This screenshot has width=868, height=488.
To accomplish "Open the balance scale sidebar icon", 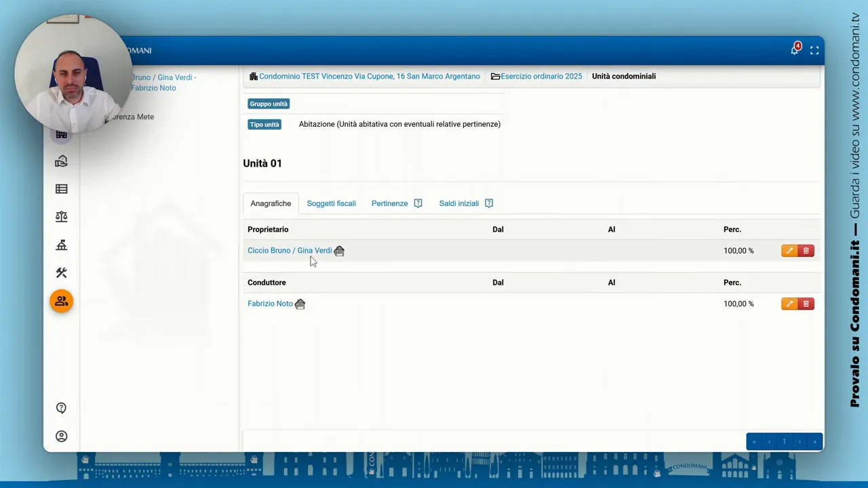I will pyautogui.click(x=62, y=217).
